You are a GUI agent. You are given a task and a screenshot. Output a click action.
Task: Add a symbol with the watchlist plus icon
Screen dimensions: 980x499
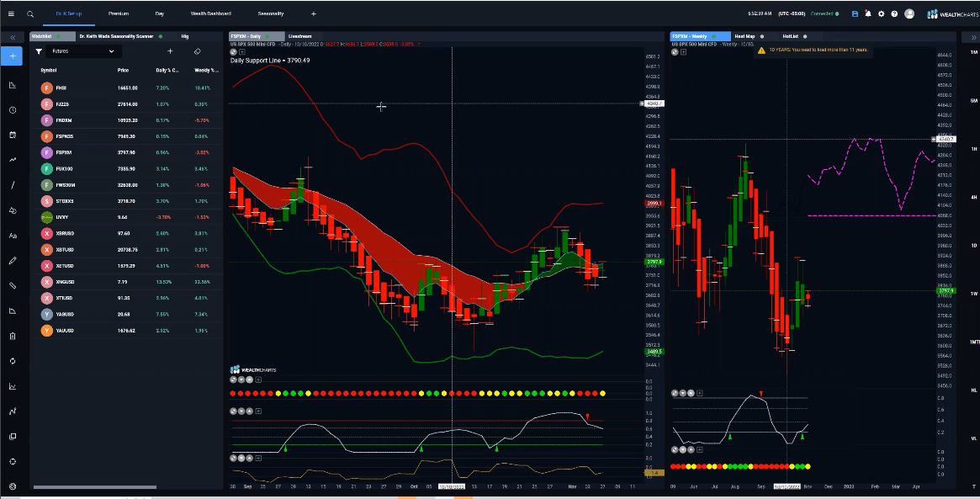[x=170, y=51]
